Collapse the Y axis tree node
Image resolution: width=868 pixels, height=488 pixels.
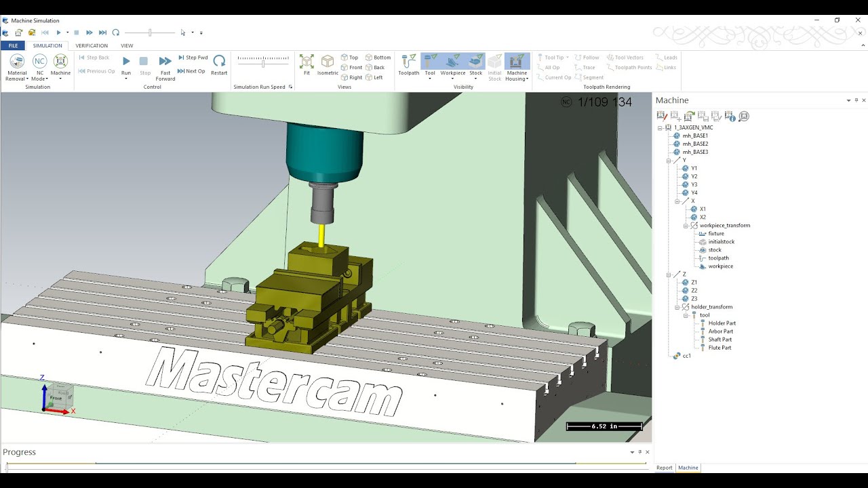point(669,160)
